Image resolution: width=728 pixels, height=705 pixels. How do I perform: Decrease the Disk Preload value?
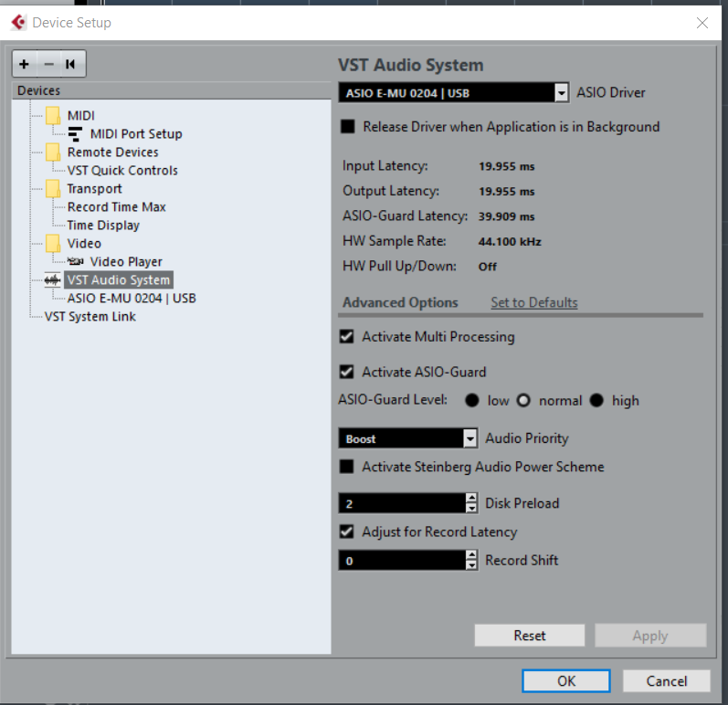tap(471, 508)
